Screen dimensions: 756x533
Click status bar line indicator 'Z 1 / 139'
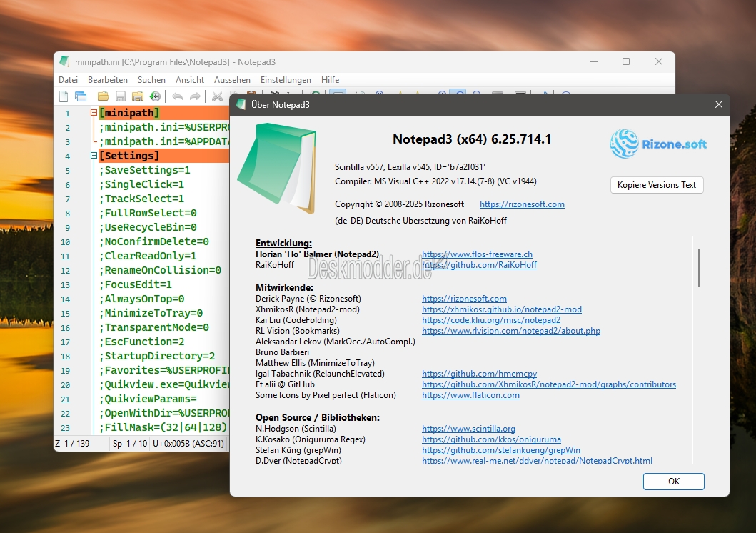point(73,443)
